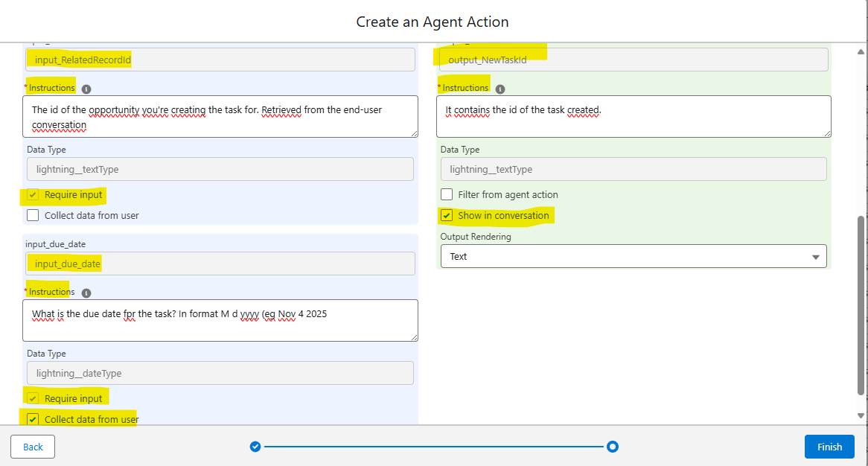Click the opportunity id instructions text area
Image resolution: width=868 pixels, height=466 pixels.
(220, 116)
